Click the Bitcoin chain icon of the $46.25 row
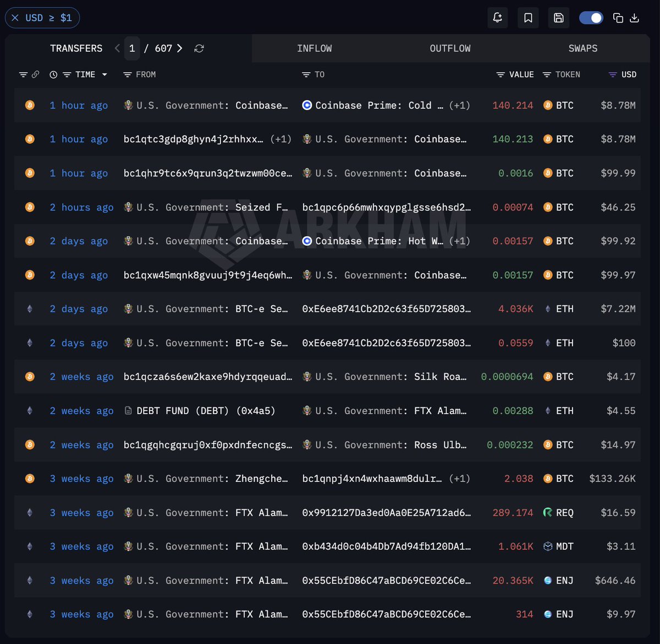Image resolution: width=660 pixels, height=644 pixels. click(x=30, y=207)
